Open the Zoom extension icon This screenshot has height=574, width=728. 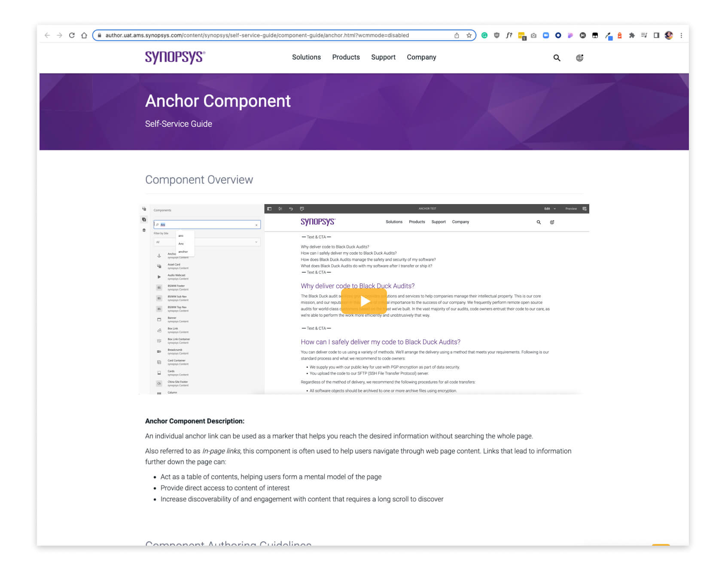pos(546,35)
